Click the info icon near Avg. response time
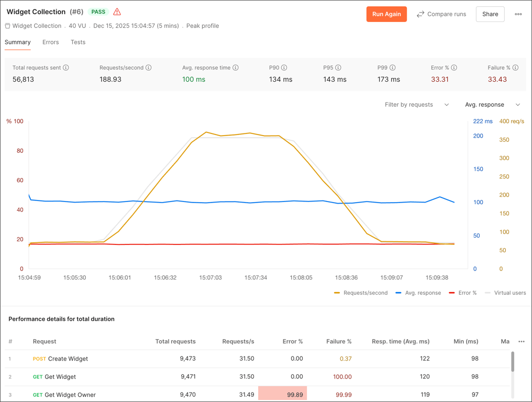The width and height of the screenshot is (532, 402). tap(235, 68)
